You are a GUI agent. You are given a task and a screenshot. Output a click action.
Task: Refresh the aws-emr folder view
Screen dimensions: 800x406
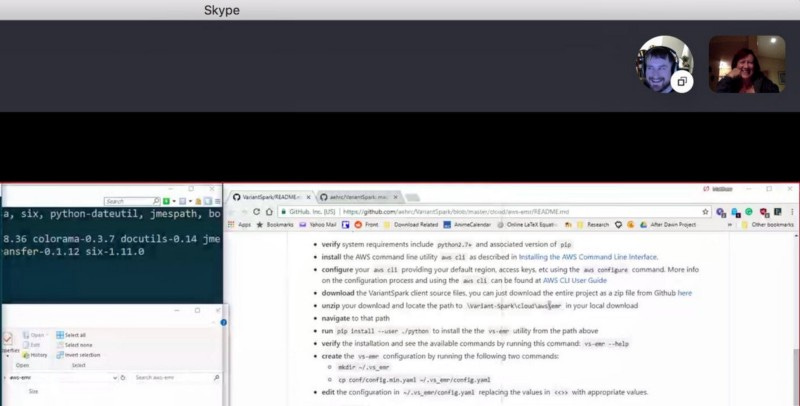(x=123, y=378)
